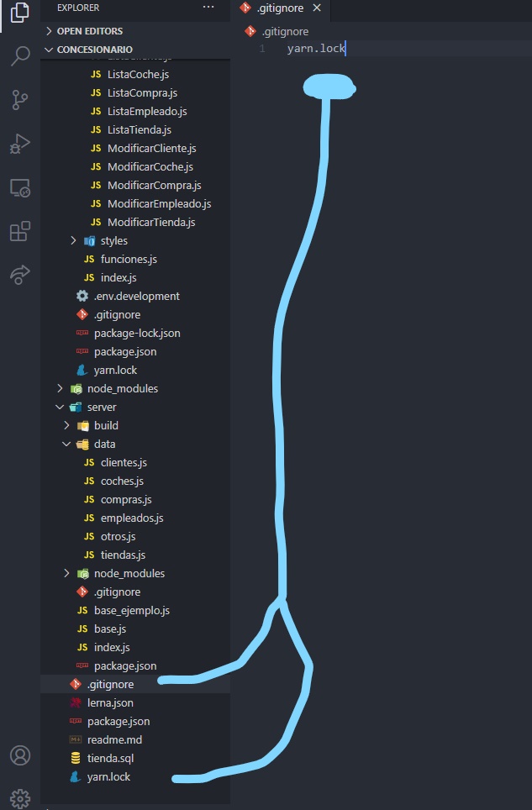Open the Source Control view icon

(x=19, y=100)
